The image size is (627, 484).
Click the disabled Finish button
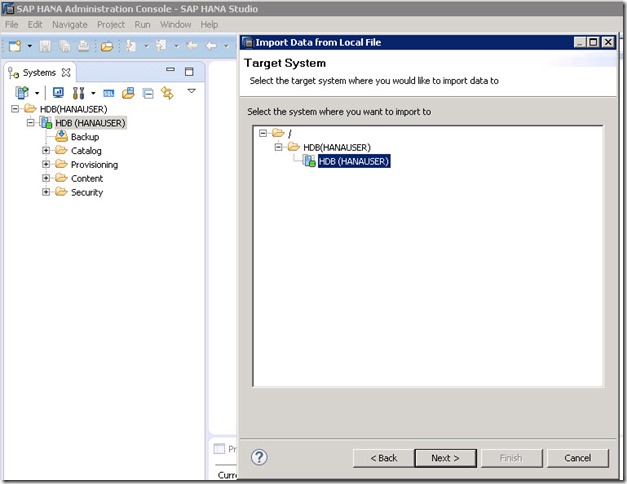click(511, 458)
